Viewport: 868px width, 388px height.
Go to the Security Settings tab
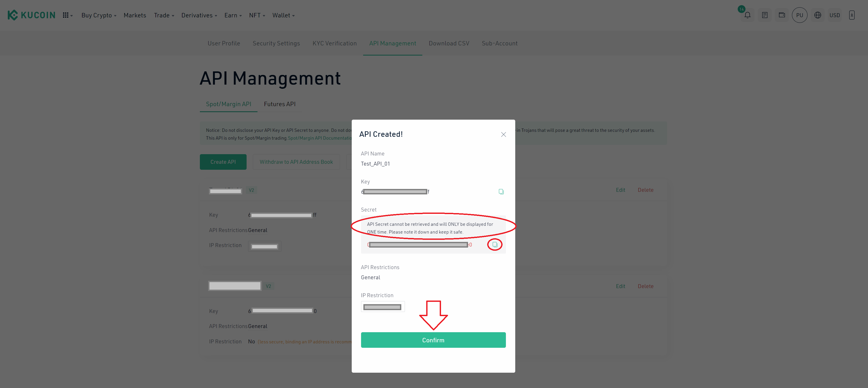pyautogui.click(x=276, y=43)
